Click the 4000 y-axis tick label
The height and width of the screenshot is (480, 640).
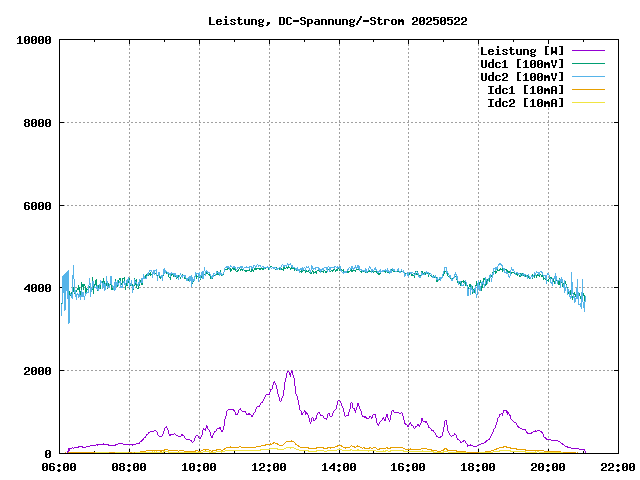point(37,289)
